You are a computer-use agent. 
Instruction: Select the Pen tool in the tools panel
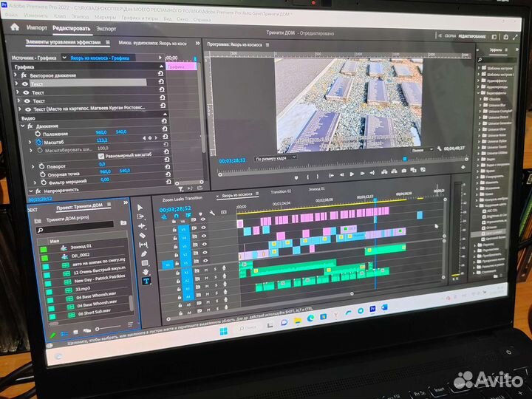pos(145,254)
